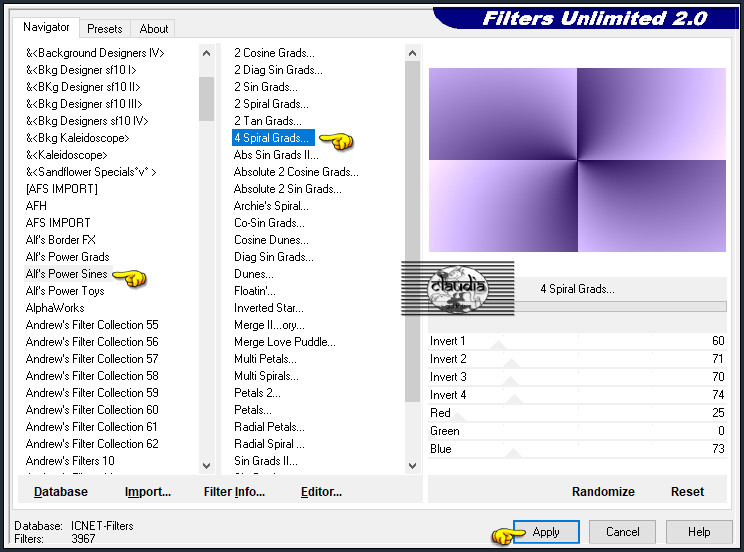Screen dimensions: 744x552
Task: Select Petals 2... filter
Action: click(x=257, y=393)
